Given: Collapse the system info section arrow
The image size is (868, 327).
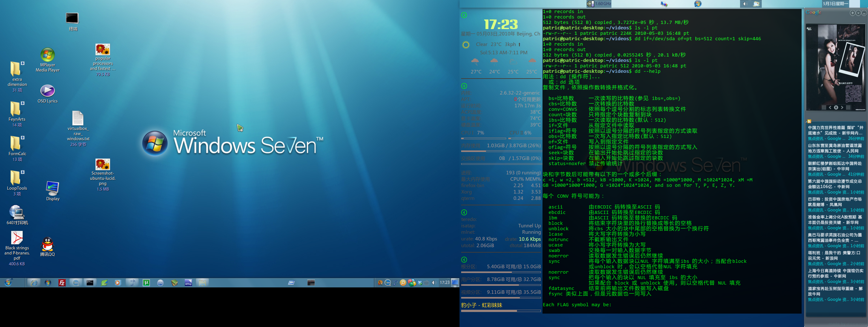Looking at the screenshot, I should tap(464, 86).
